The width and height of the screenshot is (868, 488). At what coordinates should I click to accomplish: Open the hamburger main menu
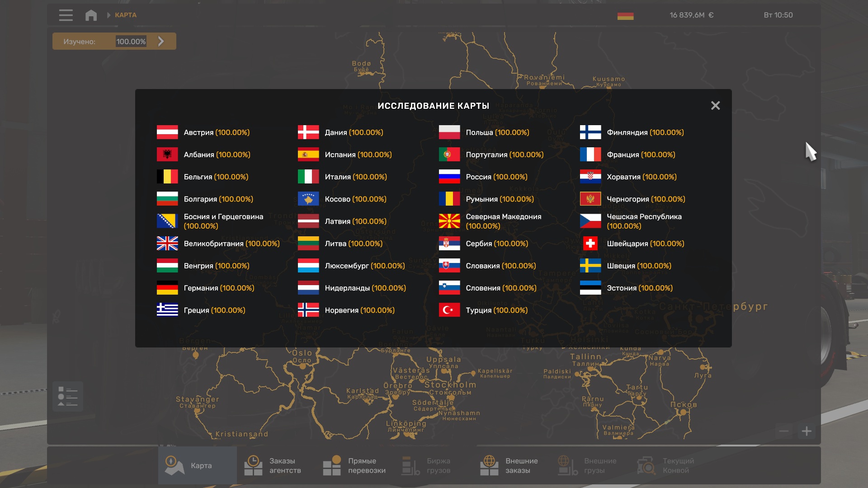[x=66, y=15]
